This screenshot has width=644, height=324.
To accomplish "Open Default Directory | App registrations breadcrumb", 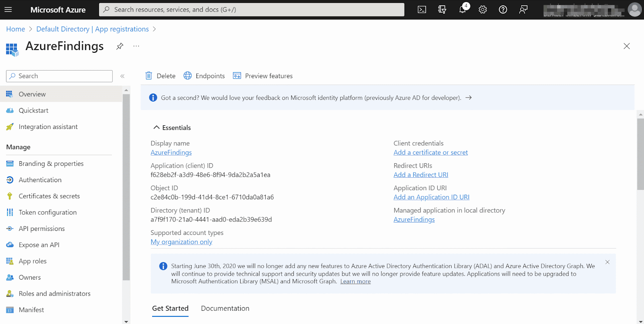I will click(x=93, y=29).
